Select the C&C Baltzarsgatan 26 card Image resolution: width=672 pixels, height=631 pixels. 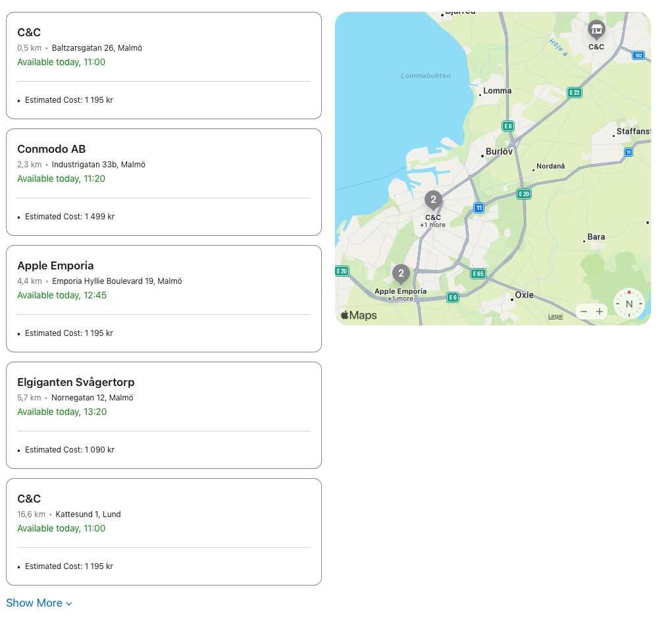click(x=164, y=66)
